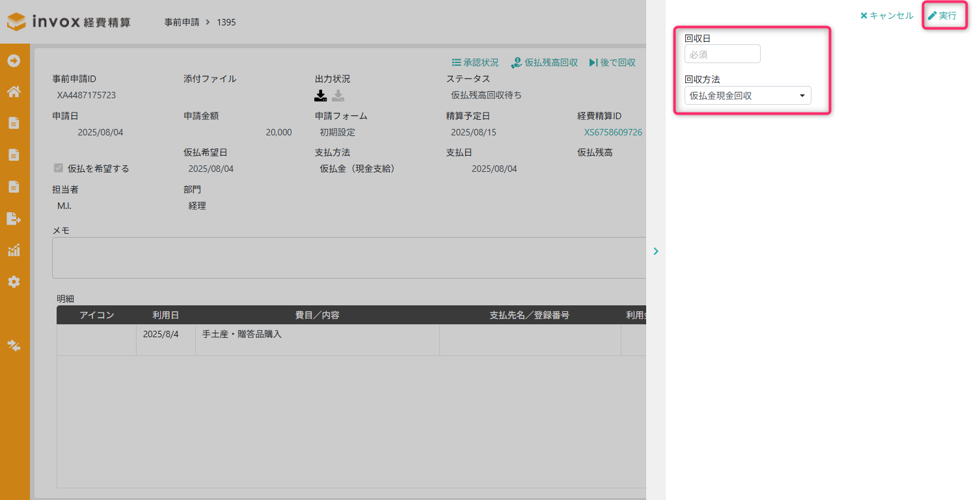Click the キャンセル button
Viewport: 980px width, 500px height.
pyautogui.click(x=887, y=16)
